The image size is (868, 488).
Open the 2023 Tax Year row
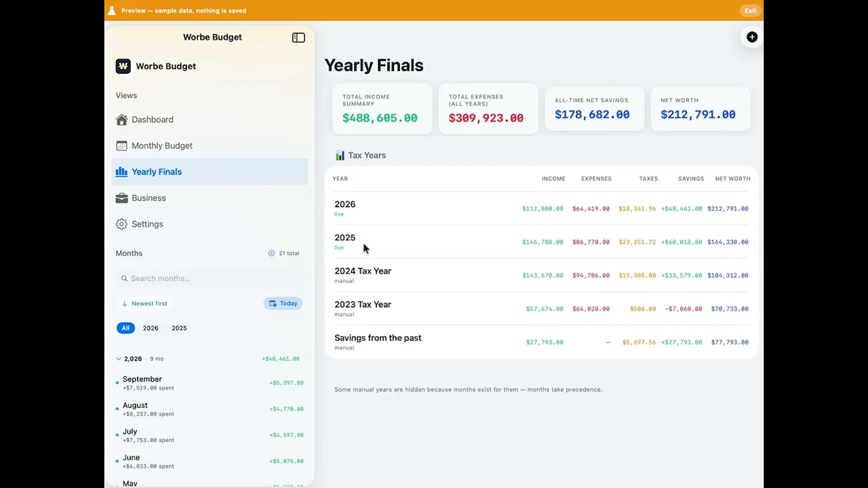coord(541,309)
